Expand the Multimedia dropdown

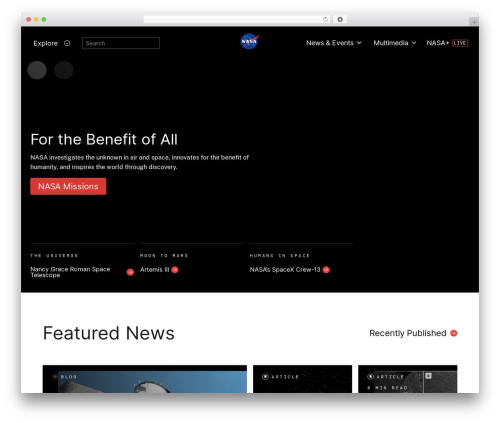coord(395,43)
